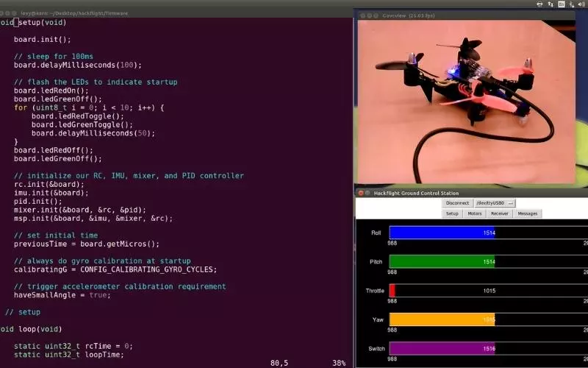The height and width of the screenshot is (368, 588).
Task: Click the blue Roll channel bar
Action: (442, 233)
